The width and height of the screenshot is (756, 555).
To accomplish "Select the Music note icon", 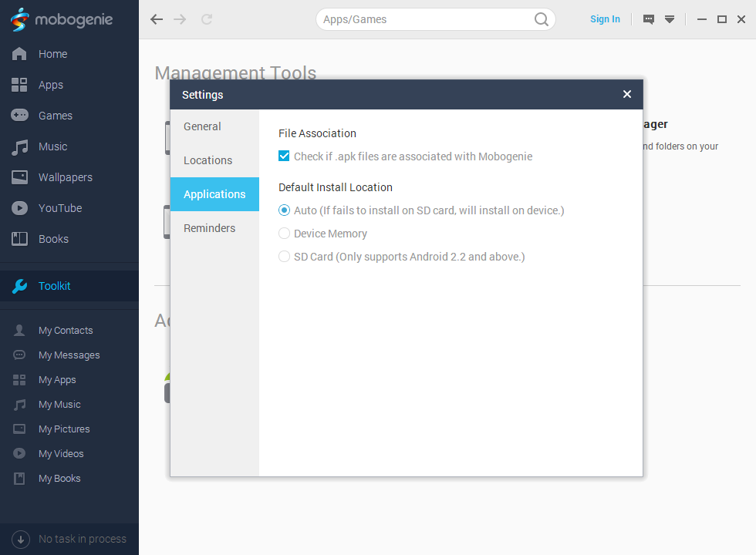I will [19, 146].
